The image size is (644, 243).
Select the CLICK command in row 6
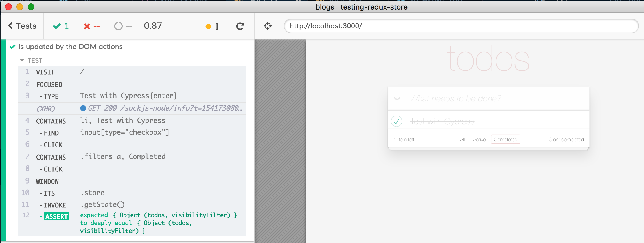[132, 145]
